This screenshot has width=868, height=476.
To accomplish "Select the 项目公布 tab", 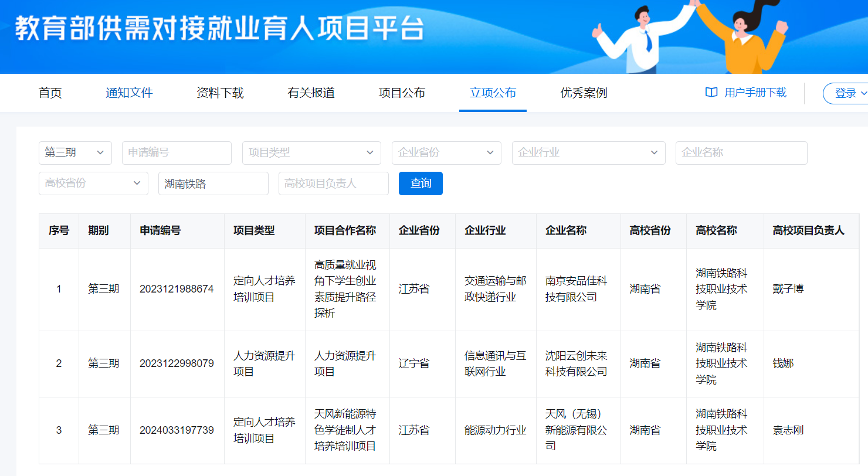I will tap(402, 93).
